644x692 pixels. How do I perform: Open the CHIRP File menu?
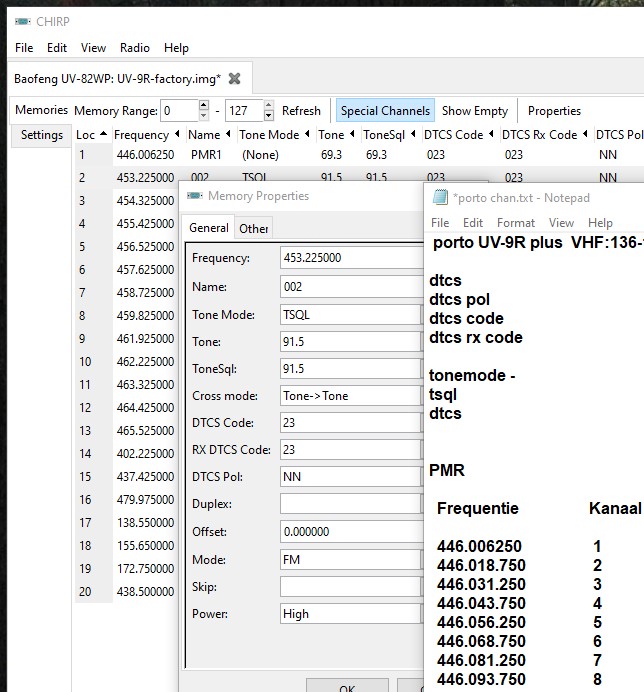[24, 48]
